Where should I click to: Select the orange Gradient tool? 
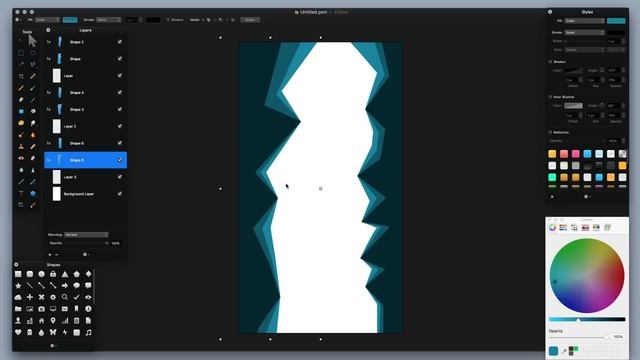point(21,123)
